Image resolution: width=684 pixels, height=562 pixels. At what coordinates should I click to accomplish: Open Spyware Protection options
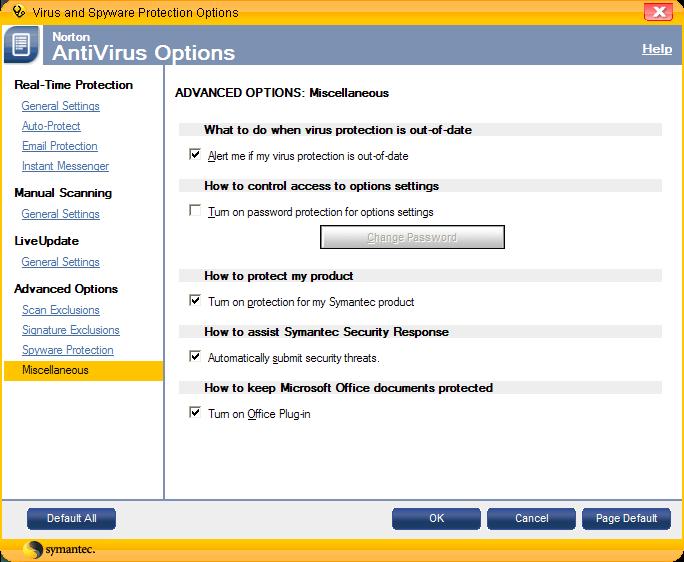point(68,350)
